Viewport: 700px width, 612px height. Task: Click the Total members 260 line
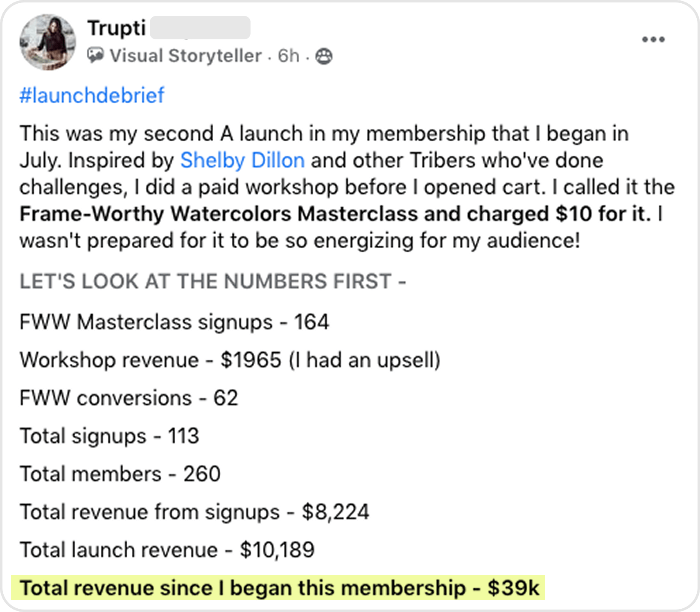tap(120, 474)
